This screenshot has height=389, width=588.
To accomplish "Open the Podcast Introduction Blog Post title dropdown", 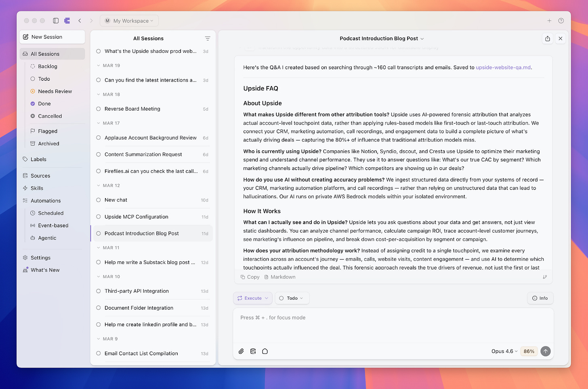I will [382, 38].
